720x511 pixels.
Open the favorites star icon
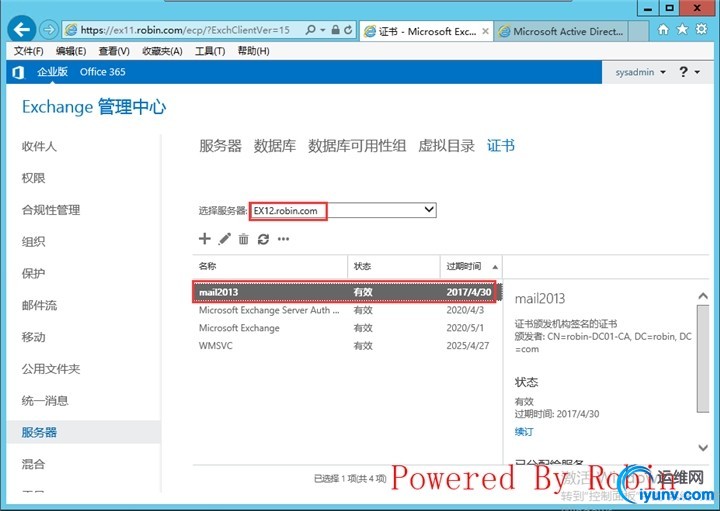click(x=682, y=29)
